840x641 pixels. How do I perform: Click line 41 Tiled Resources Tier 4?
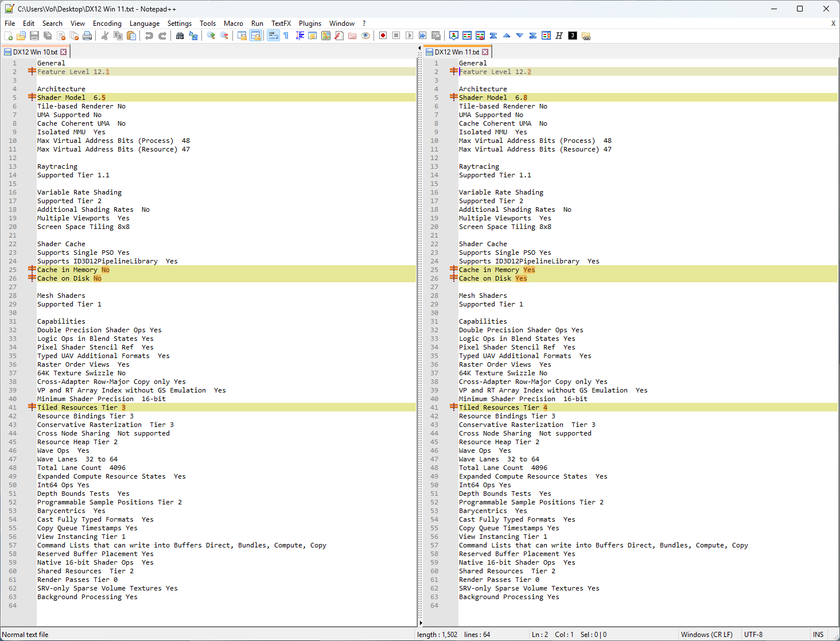coord(503,407)
